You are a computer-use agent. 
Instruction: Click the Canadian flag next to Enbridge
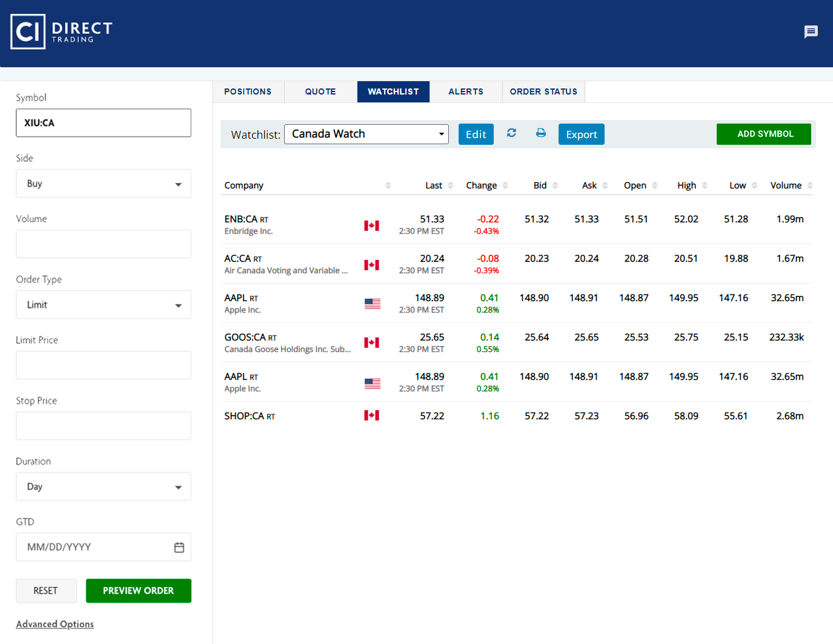(371, 225)
